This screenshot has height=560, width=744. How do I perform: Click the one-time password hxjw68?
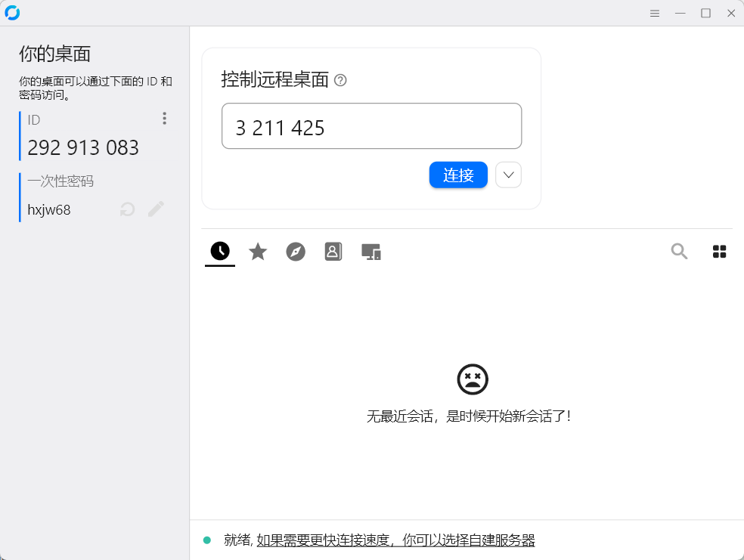point(49,209)
